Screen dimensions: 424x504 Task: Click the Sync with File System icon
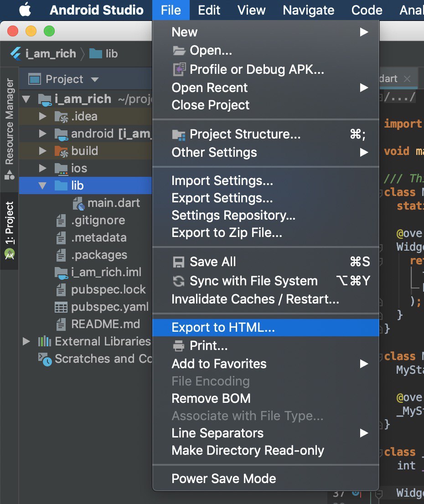click(x=179, y=281)
